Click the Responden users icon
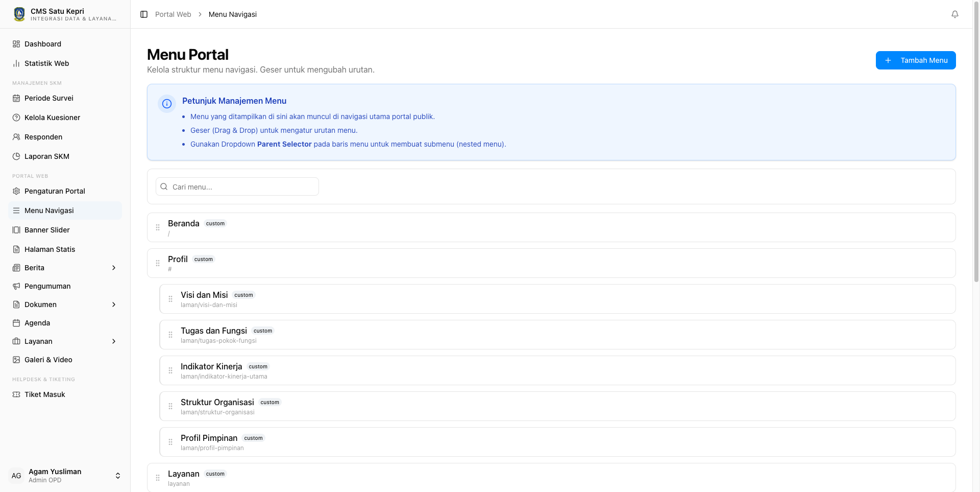The width and height of the screenshot is (980, 492). point(16,137)
